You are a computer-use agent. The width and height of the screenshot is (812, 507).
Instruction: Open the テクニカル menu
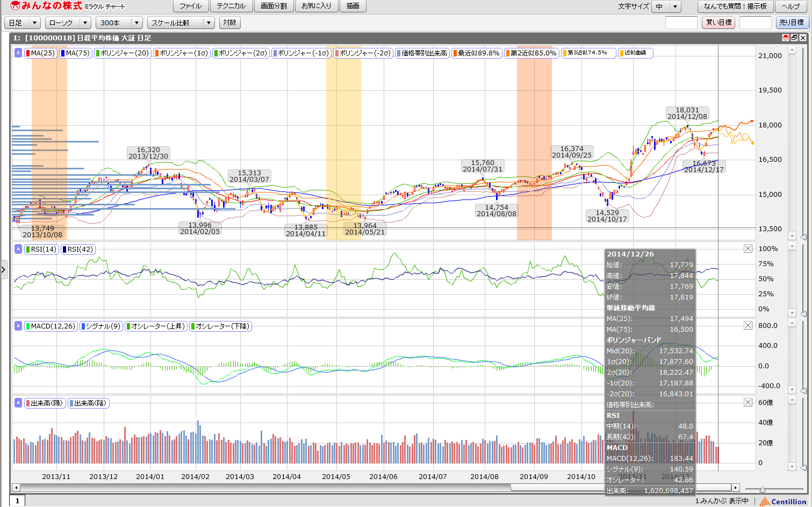coord(231,6)
